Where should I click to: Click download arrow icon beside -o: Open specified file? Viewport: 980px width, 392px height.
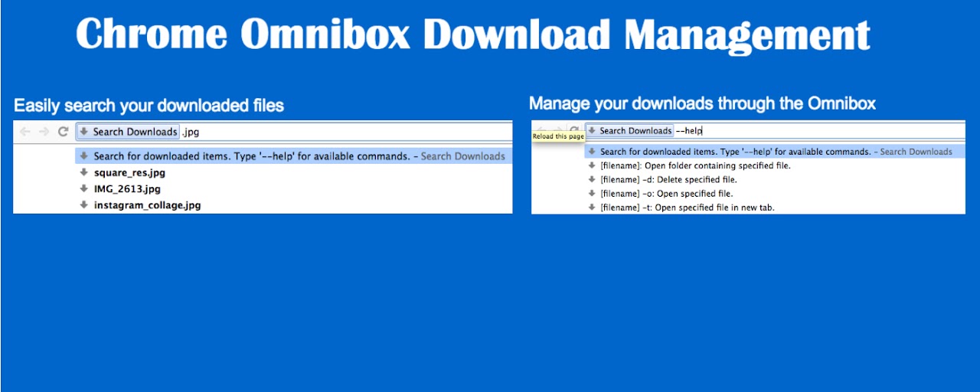[x=592, y=193]
